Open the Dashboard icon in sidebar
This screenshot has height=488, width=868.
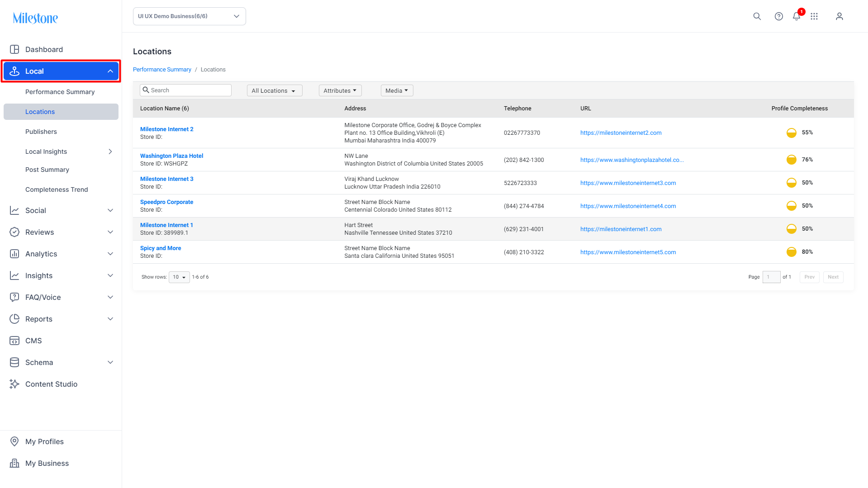14,49
